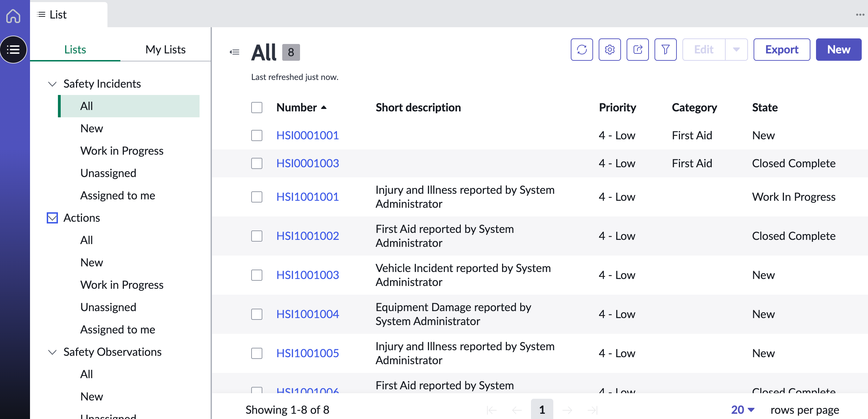Open list settings gear icon

[x=609, y=50]
